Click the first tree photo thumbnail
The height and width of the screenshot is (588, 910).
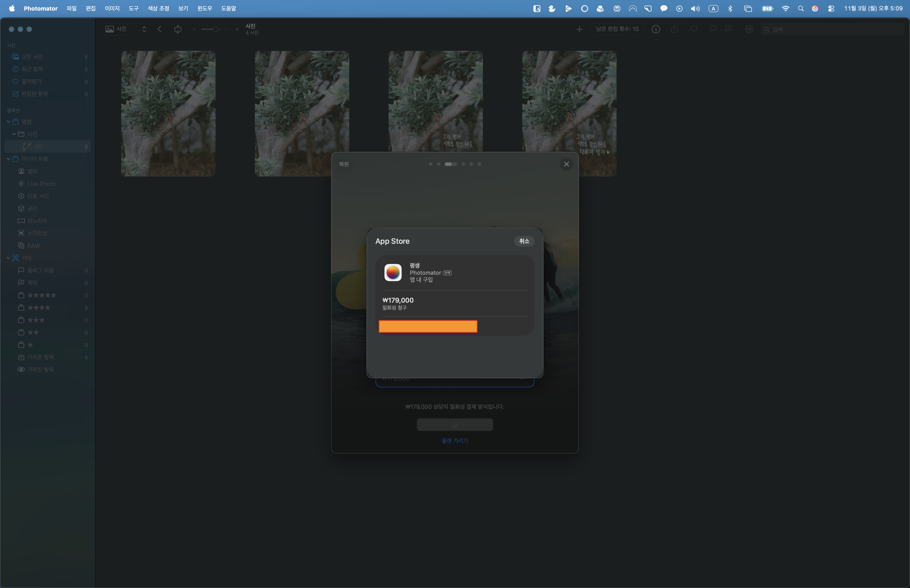(x=168, y=113)
